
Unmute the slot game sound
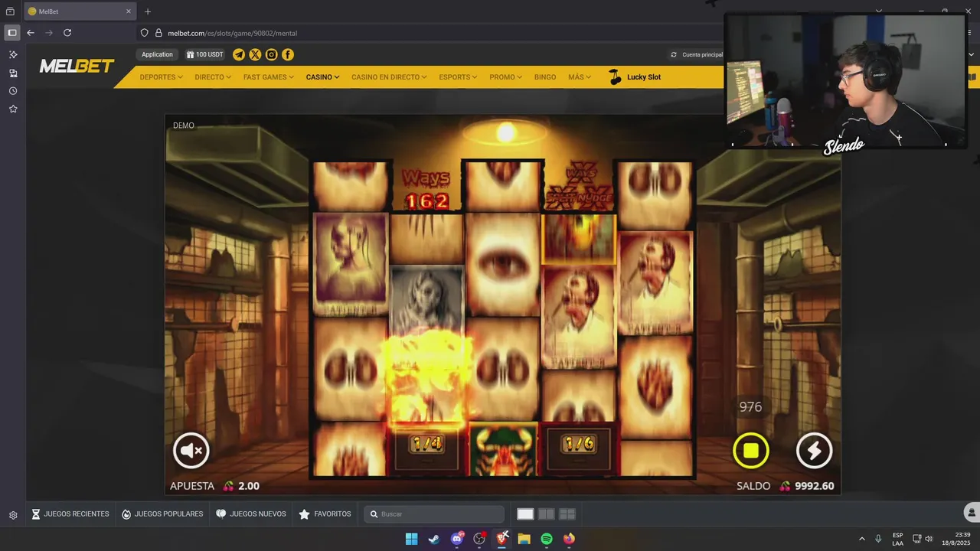coord(191,451)
